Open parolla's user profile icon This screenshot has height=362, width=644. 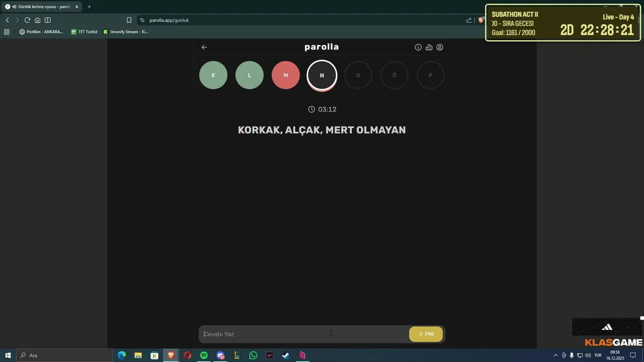coord(440,47)
